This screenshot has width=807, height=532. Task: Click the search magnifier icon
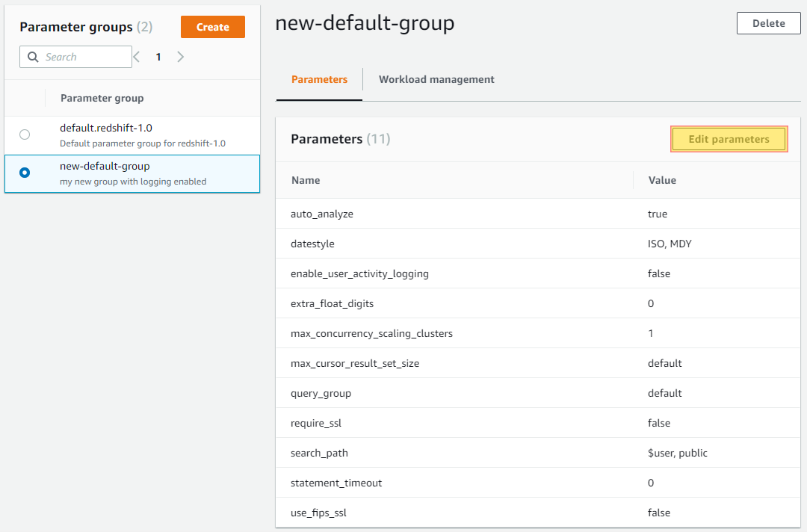33,57
